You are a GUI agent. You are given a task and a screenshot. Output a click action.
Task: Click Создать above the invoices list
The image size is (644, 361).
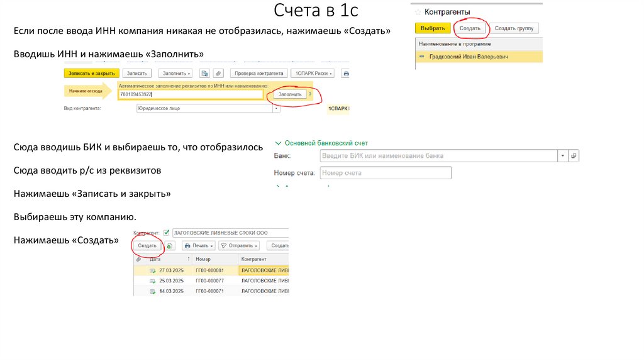pos(147,246)
